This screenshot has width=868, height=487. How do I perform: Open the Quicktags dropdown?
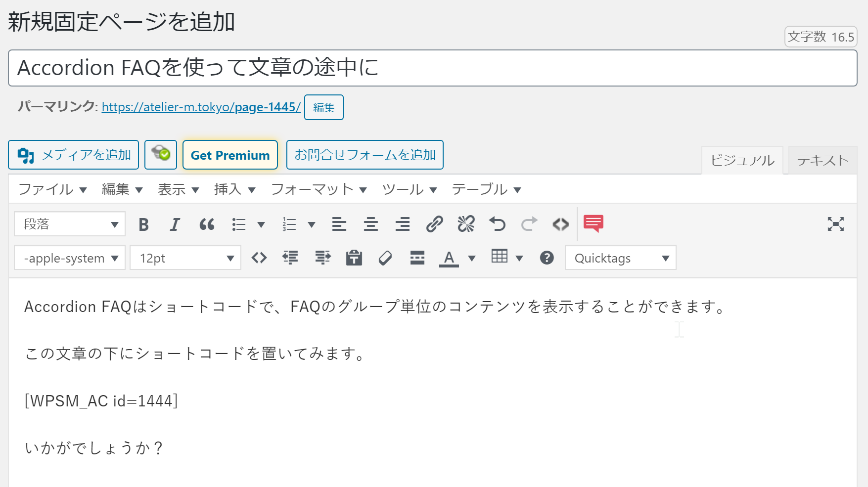(620, 258)
